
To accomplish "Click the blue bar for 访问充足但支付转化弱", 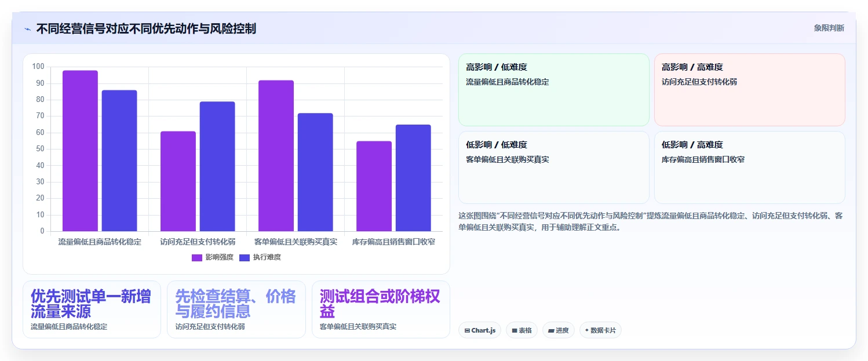I will (217, 166).
